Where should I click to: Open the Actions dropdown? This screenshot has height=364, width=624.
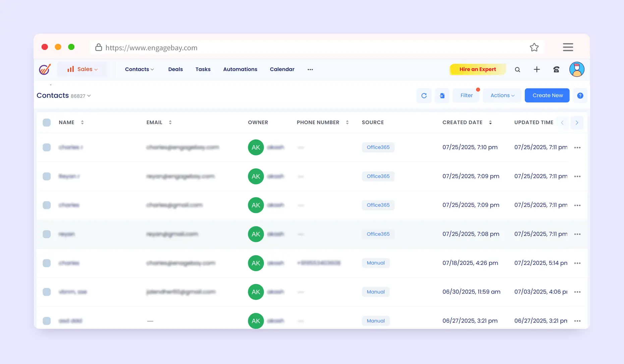click(x=502, y=96)
